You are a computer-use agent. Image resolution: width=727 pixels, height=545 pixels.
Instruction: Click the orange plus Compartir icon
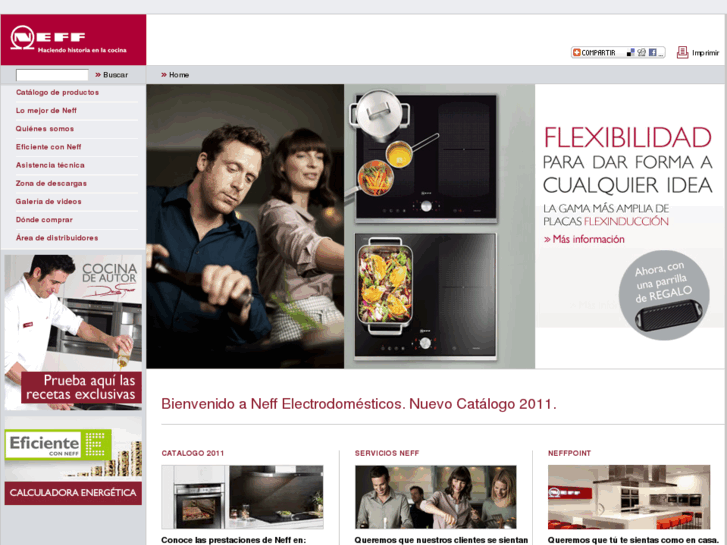point(577,52)
